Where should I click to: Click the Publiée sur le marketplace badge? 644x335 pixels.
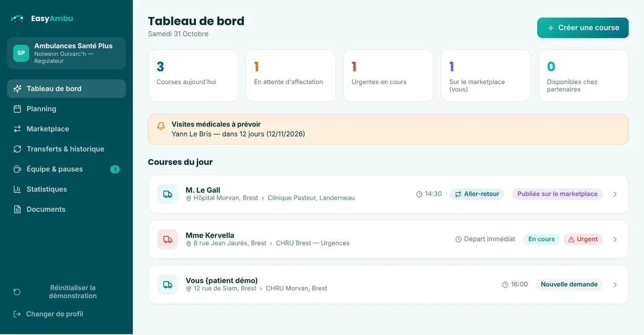[557, 194]
